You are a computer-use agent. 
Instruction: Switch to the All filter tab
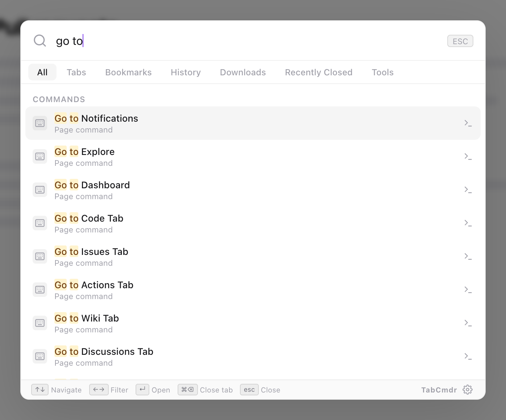pyautogui.click(x=42, y=72)
